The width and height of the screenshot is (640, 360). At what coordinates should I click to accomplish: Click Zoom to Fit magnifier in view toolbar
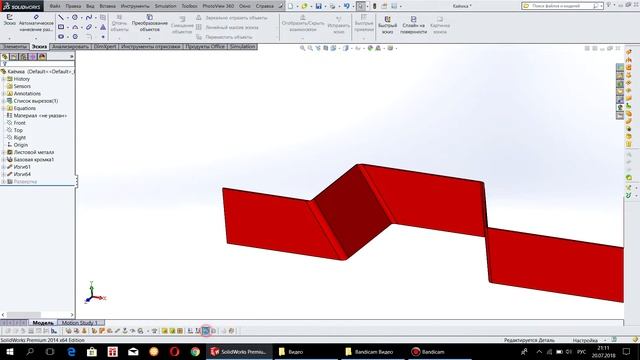pyautogui.click(x=302, y=48)
